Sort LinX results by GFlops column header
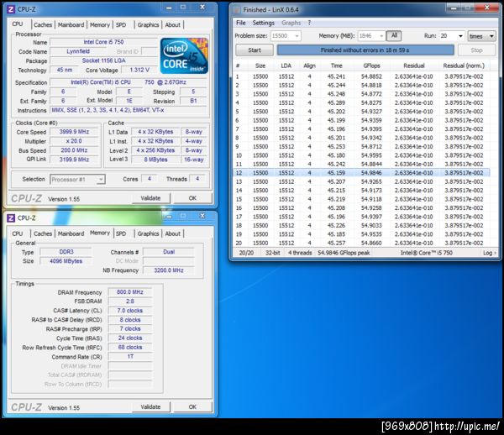The image size is (504, 435). click(x=371, y=66)
